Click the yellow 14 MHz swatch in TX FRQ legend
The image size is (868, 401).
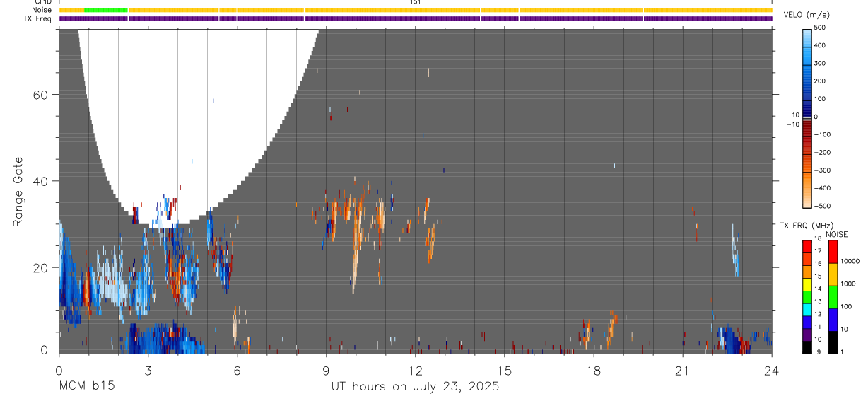point(807,285)
